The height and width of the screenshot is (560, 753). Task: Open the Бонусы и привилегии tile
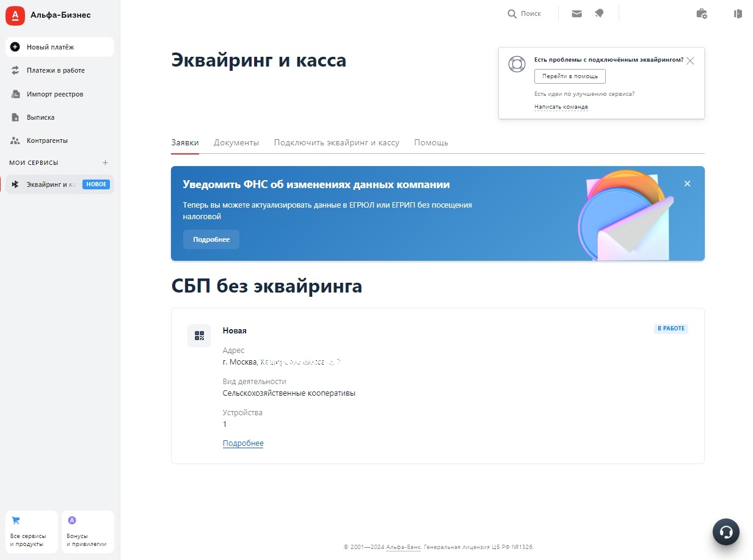coord(88,532)
